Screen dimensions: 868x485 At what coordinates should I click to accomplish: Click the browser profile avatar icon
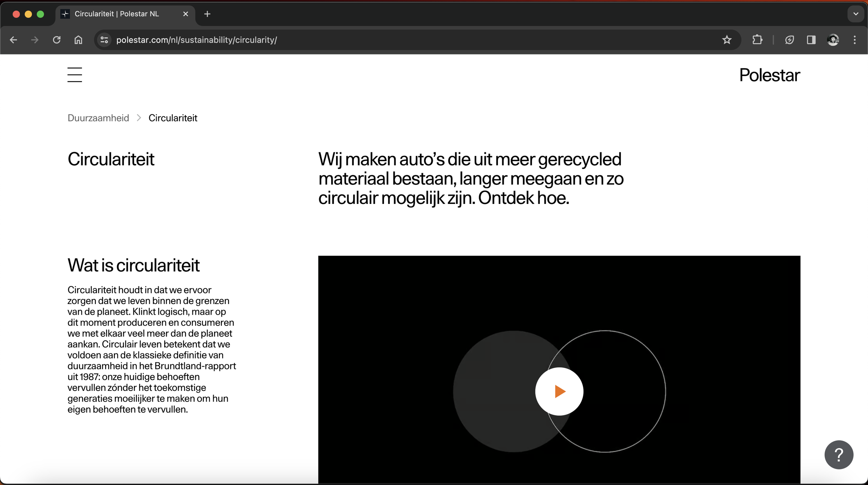point(833,40)
